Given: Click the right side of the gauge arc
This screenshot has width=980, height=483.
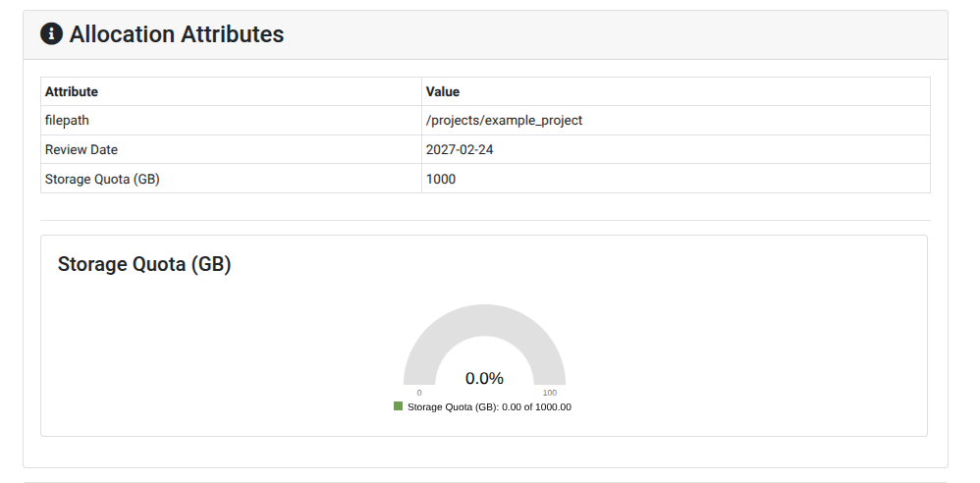Looking at the screenshot, I should tap(547, 357).
